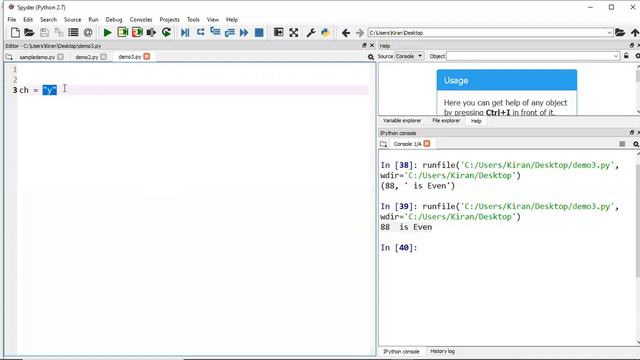Screen dimensions: 640x360
Task: Open file using the folder toolbar icon
Action: (x=29, y=33)
